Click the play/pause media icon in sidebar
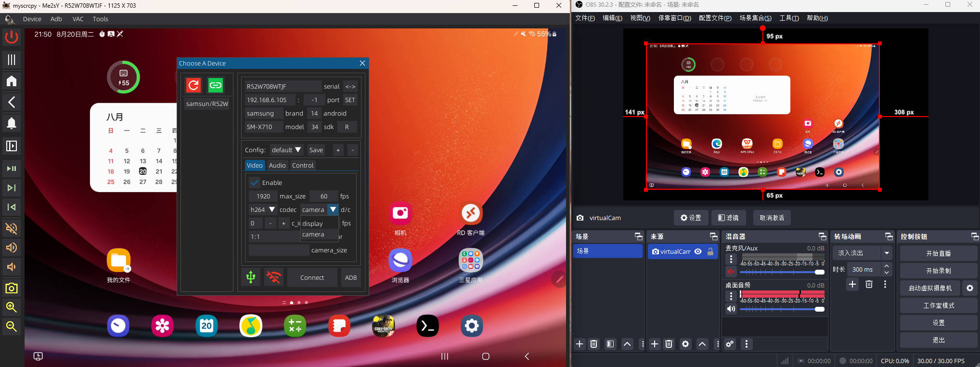The image size is (980, 367). (12, 168)
